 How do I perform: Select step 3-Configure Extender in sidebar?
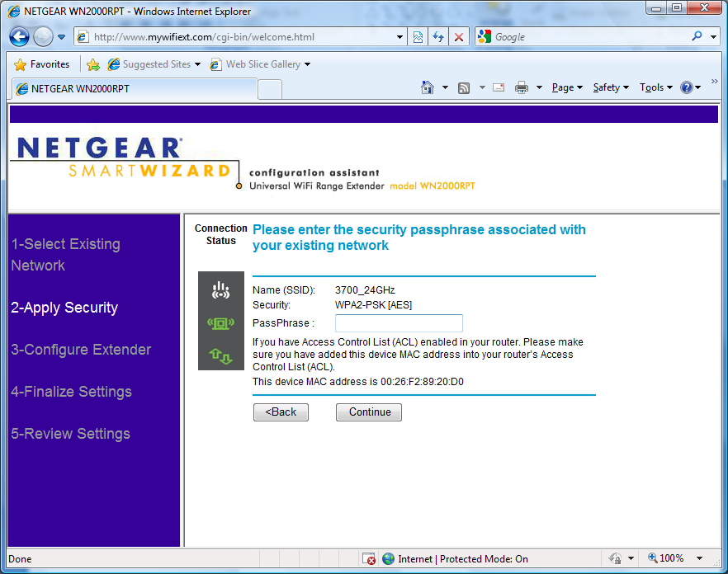(x=81, y=349)
